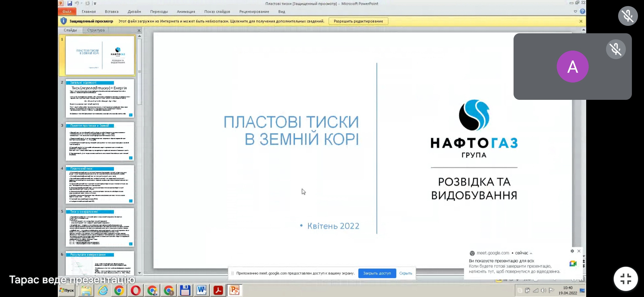Open PowerPoint Help question mark icon
This screenshot has height=297, width=644.
(582, 11)
